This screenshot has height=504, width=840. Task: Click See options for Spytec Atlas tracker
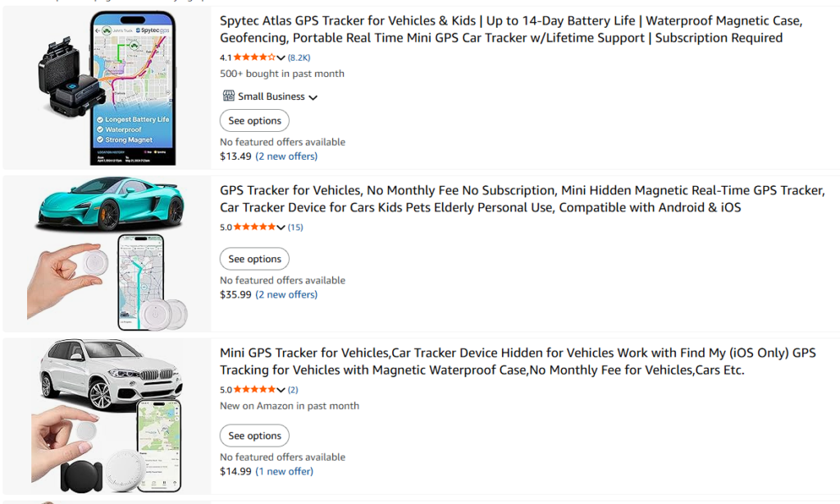(254, 120)
